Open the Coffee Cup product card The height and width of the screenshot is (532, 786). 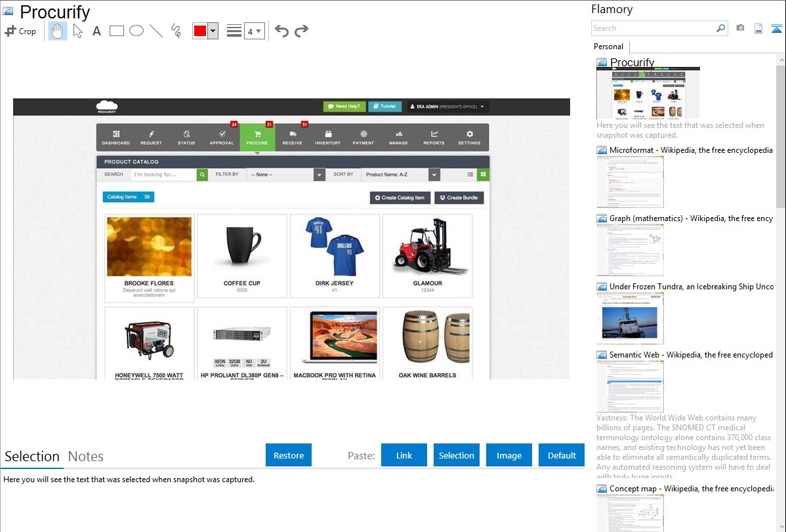242,256
